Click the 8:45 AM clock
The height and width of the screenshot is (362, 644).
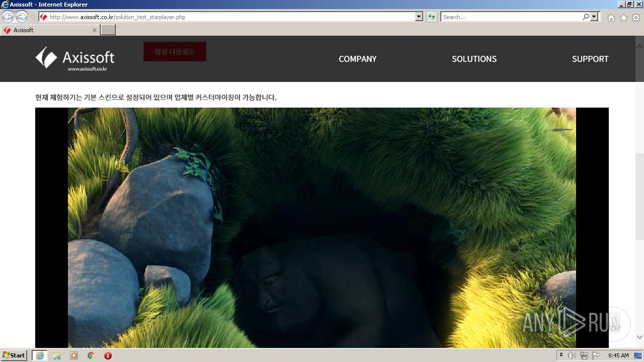point(618,355)
